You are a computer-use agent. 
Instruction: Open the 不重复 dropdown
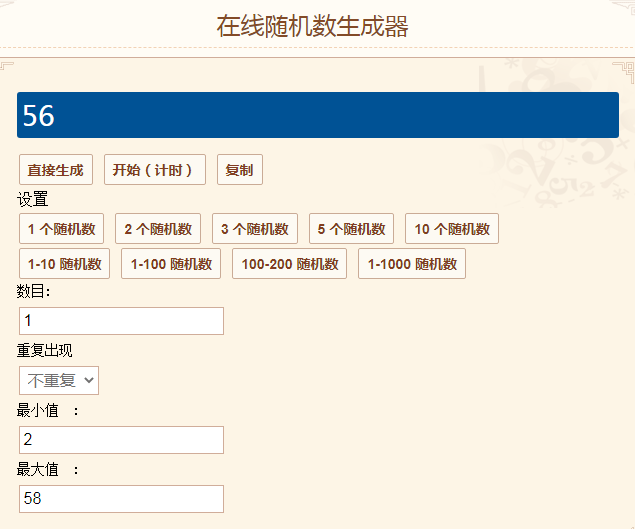(x=59, y=380)
